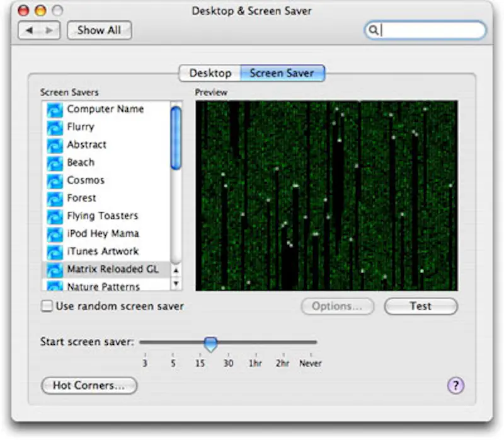Click the Forest screen saver icon
Viewport: 504px width, 440px height.
coord(55,198)
